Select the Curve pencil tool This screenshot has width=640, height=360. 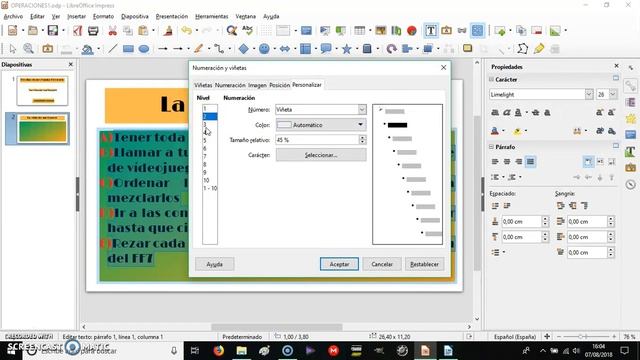click(199, 49)
